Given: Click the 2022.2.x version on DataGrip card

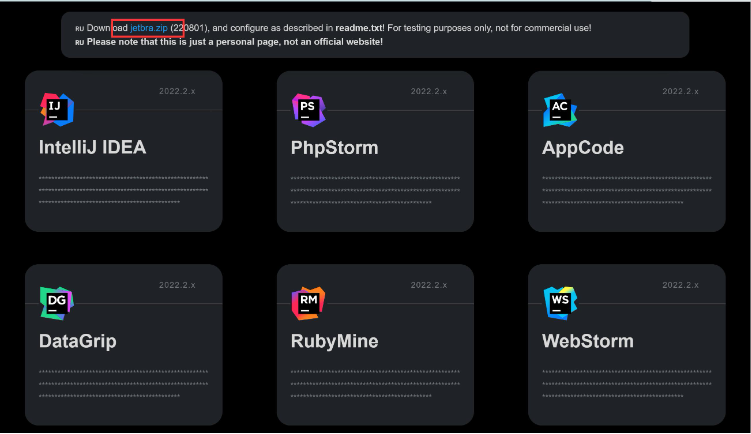Looking at the screenshot, I should coord(177,285).
